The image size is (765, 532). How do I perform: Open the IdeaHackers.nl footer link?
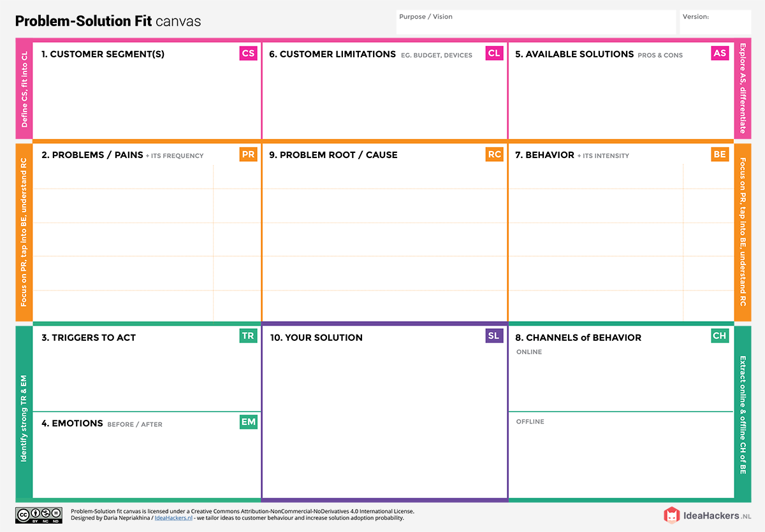point(173,518)
